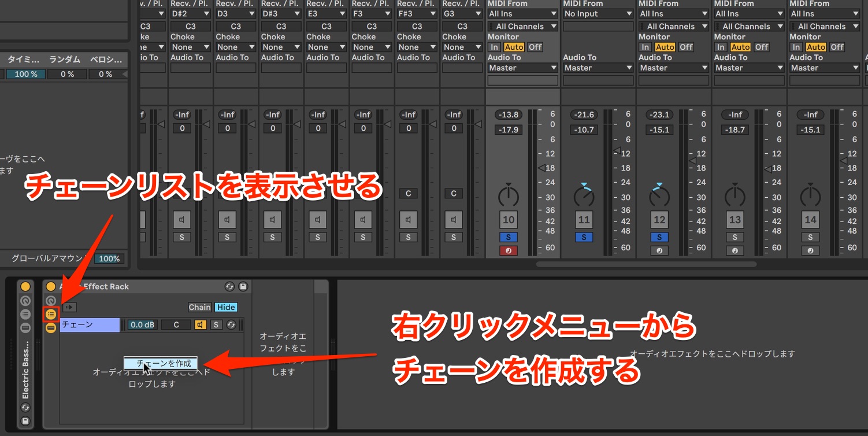Click D3 column play note C3 field
This screenshot has width=868, height=436.
(x=236, y=26)
